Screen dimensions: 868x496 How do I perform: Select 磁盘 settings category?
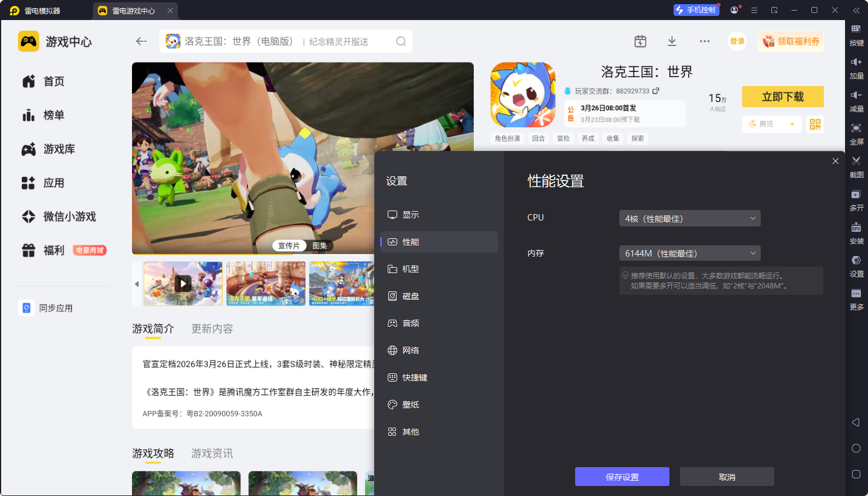point(410,296)
